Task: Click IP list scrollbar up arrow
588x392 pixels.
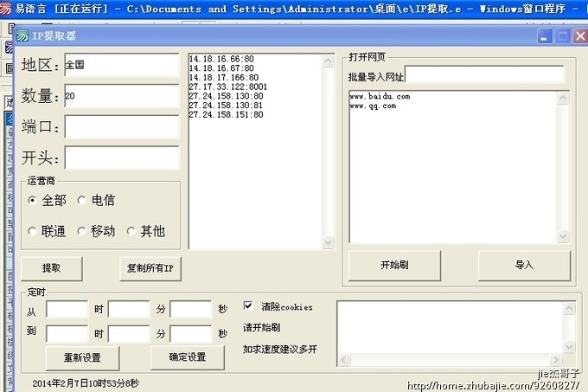Action: click(328, 61)
